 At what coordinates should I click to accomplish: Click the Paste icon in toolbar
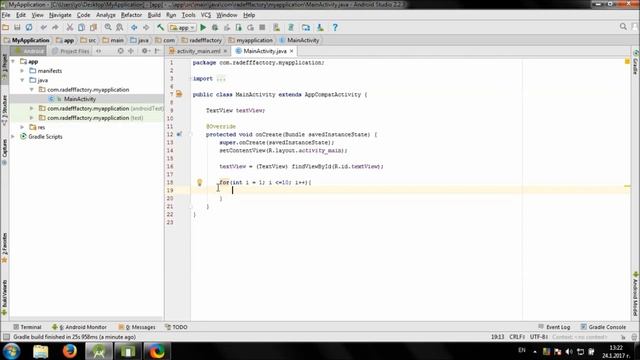tap(93, 27)
